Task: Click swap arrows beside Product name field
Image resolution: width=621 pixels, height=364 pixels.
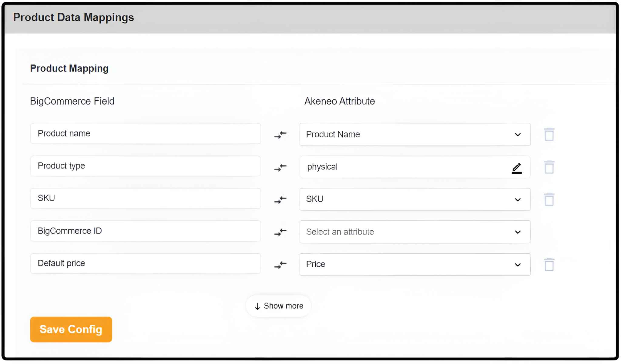Action: click(x=280, y=135)
